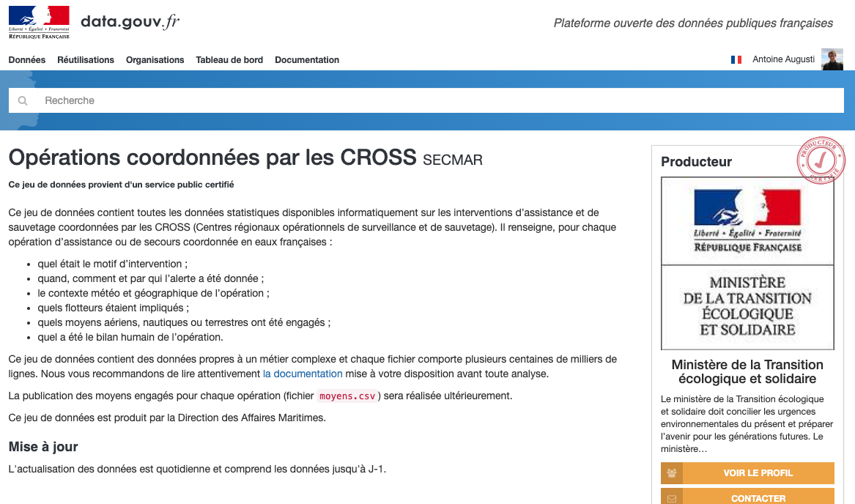The width and height of the screenshot is (855, 504).
Task: Open the Données menu
Action: point(26,60)
